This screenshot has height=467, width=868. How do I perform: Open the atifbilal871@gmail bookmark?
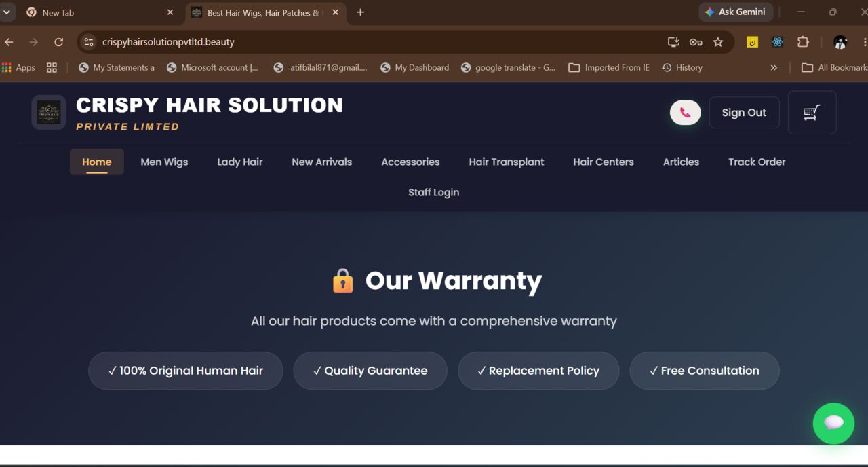(320, 67)
